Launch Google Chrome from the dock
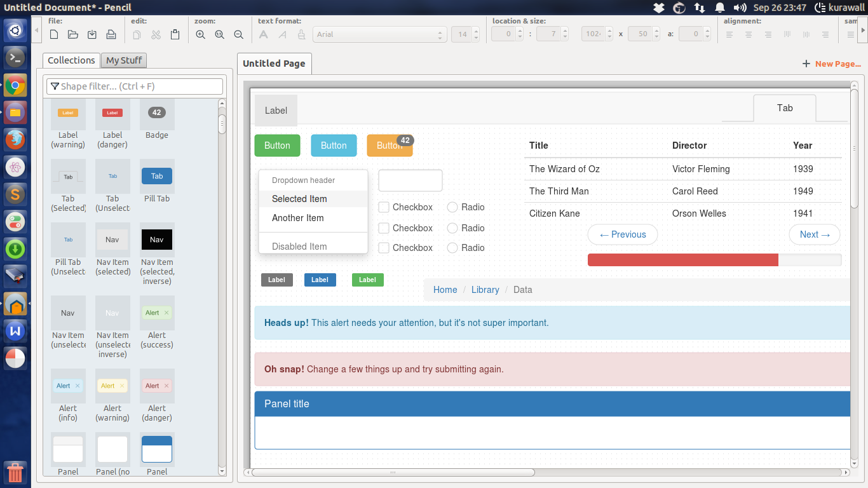The image size is (868, 488). [x=15, y=85]
